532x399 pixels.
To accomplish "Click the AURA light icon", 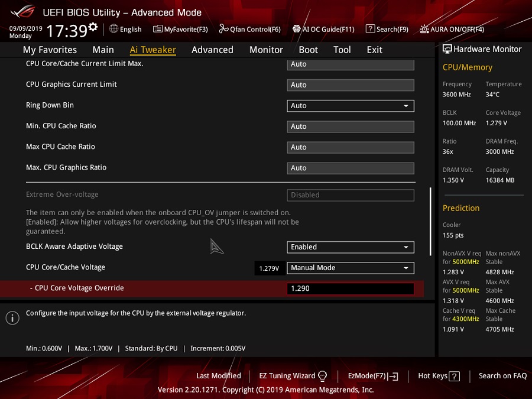I will [424, 29].
